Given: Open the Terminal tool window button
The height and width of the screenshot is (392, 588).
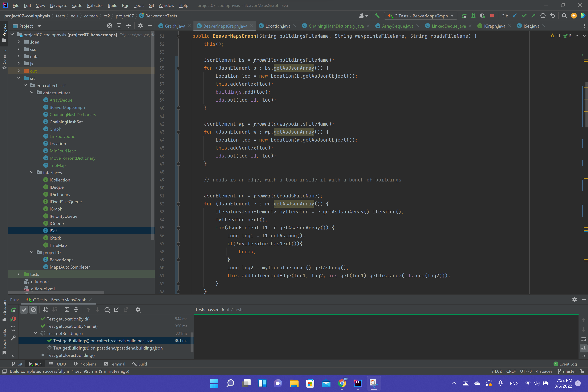Looking at the screenshot, I should tap(114, 364).
